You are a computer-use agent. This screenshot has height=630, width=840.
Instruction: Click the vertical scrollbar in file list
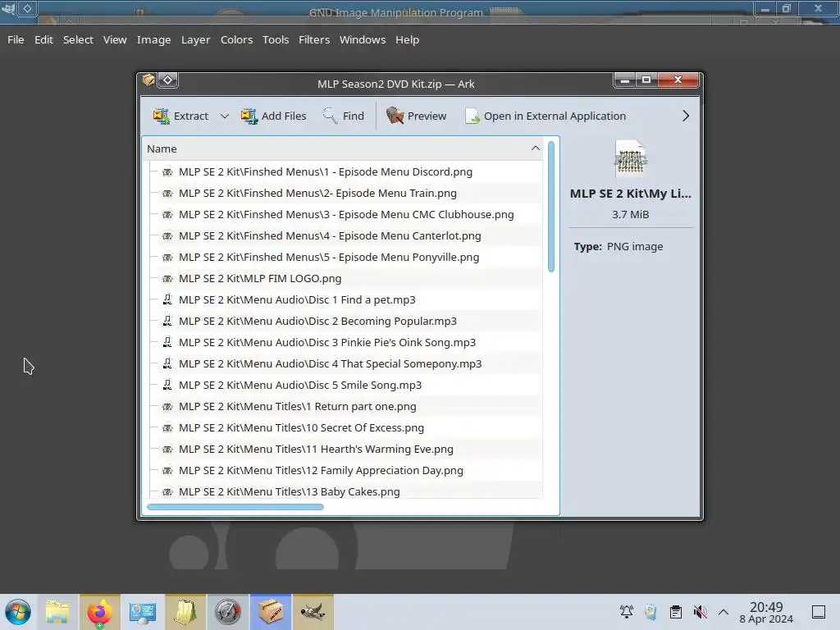click(551, 207)
